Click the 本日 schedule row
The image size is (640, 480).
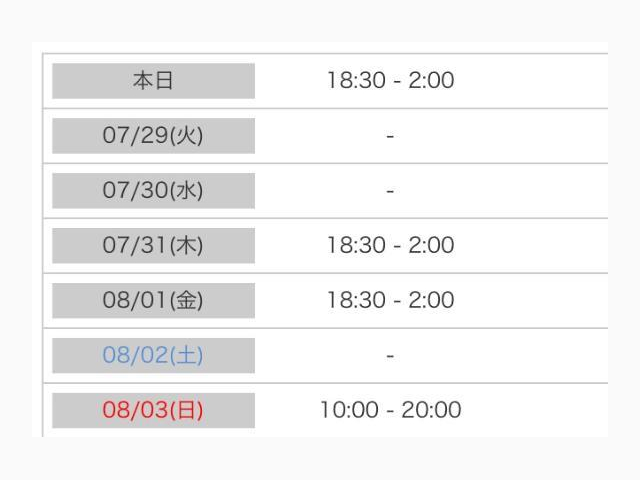325,81
